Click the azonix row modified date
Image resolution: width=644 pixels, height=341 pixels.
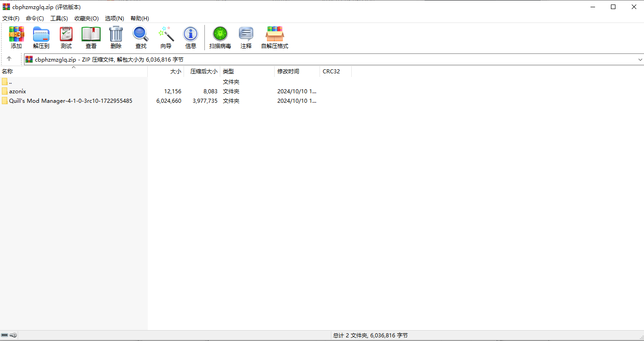tap(297, 91)
